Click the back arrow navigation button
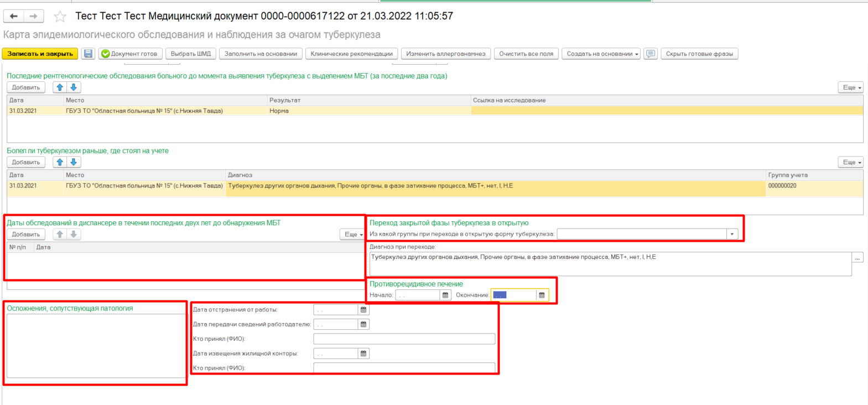The image size is (868, 405). pyautogui.click(x=14, y=17)
